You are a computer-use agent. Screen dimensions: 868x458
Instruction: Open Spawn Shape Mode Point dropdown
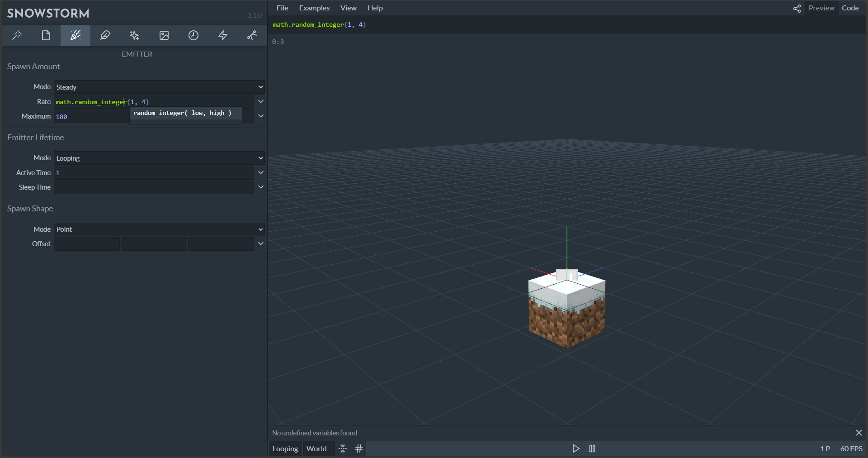pos(159,229)
